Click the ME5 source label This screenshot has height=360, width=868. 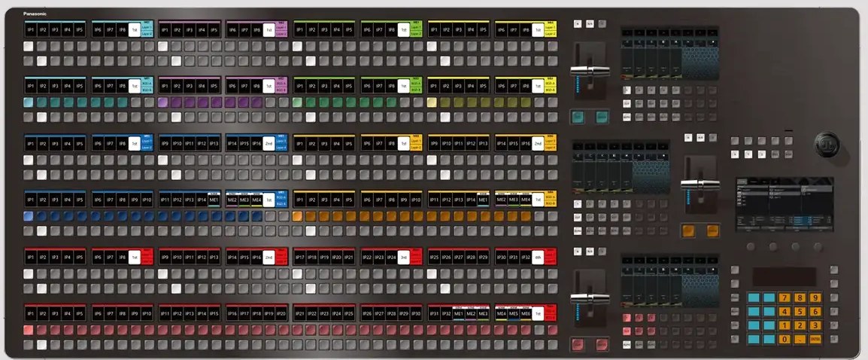pyautogui.click(x=513, y=314)
